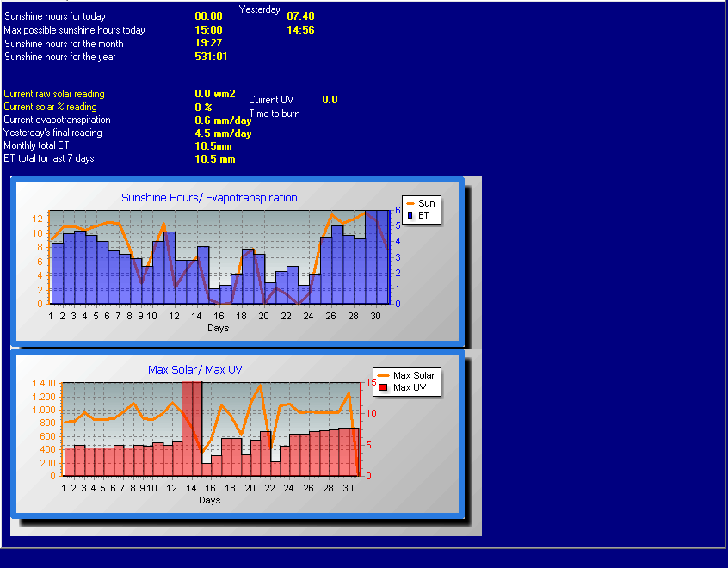Viewport: 728px width, 568px height.
Task: Select today's sunshine hours value 00:00
Action: click(208, 16)
